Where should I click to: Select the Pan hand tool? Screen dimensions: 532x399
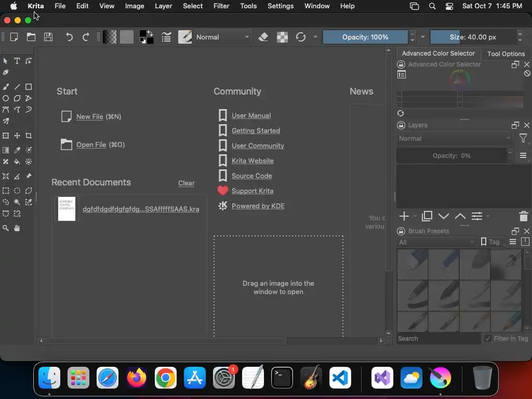17,229
